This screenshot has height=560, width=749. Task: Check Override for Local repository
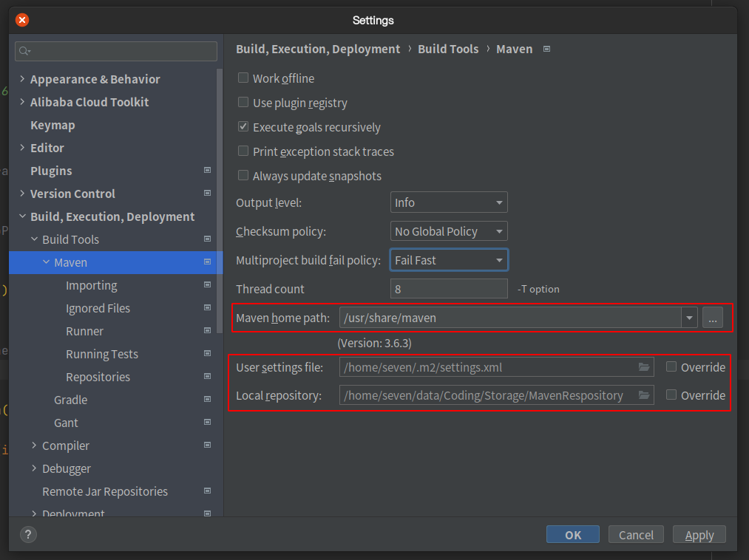671,395
